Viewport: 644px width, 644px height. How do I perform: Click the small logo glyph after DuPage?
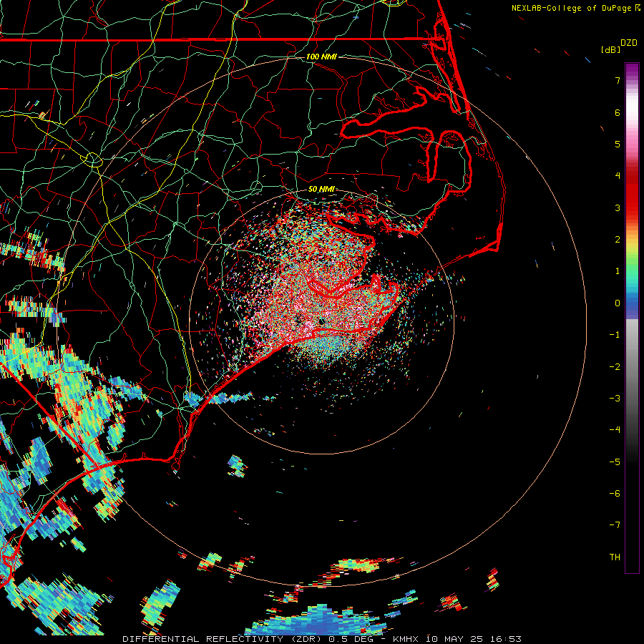638,8
